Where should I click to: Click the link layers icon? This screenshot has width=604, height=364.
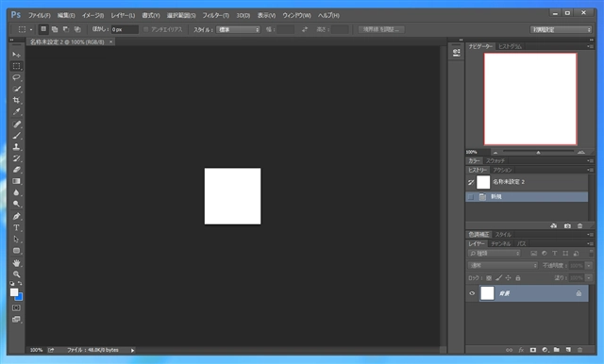point(509,350)
